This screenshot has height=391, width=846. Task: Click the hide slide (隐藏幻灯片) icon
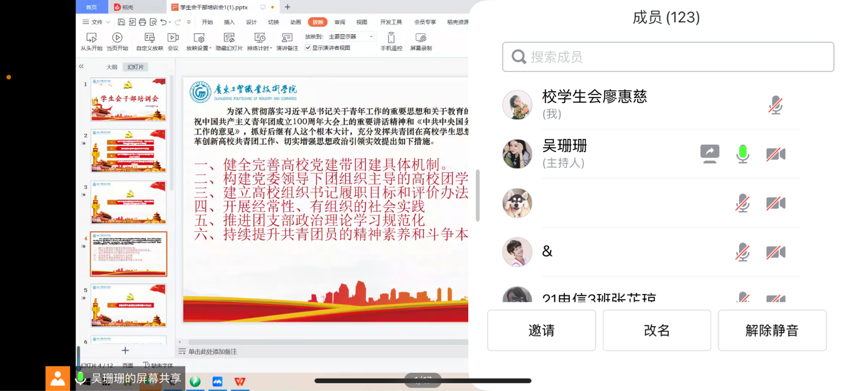point(229,42)
